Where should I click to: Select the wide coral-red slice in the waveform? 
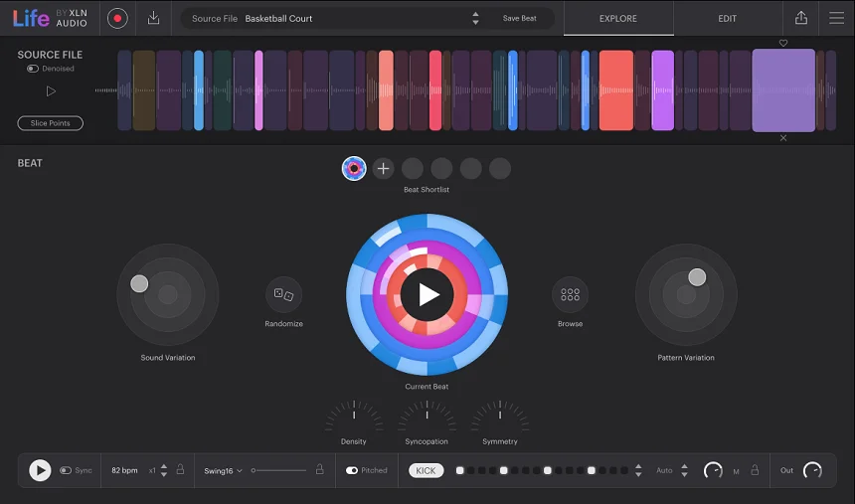[x=616, y=90]
